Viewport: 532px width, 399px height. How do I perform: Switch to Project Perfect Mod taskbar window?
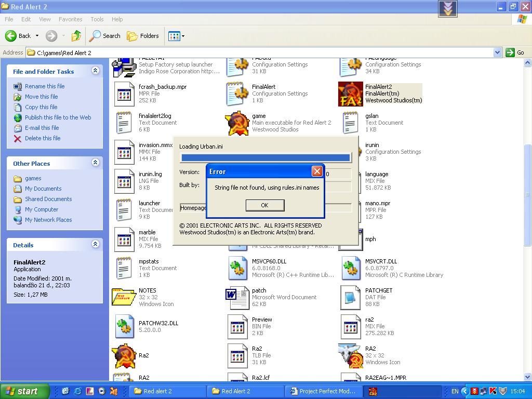point(323,391)
